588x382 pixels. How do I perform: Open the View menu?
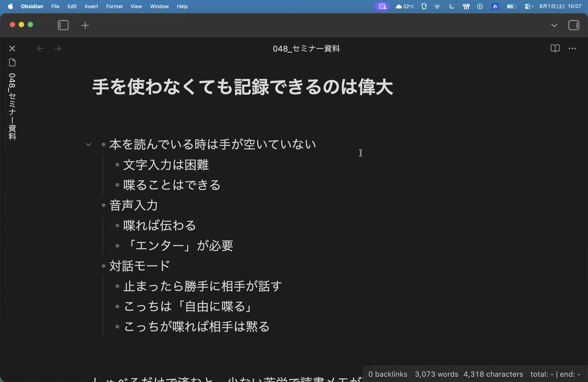click(136, 6)
